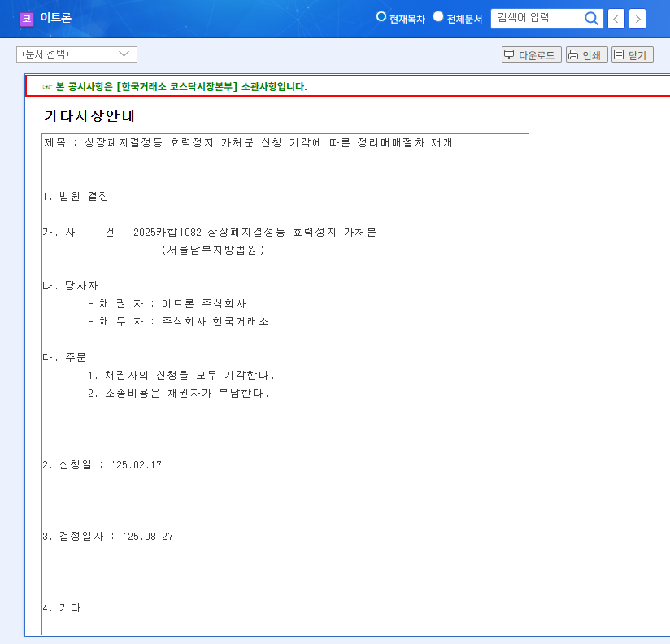Click '채권자의 신청을 모두 기각한다' line

[181, 375]
